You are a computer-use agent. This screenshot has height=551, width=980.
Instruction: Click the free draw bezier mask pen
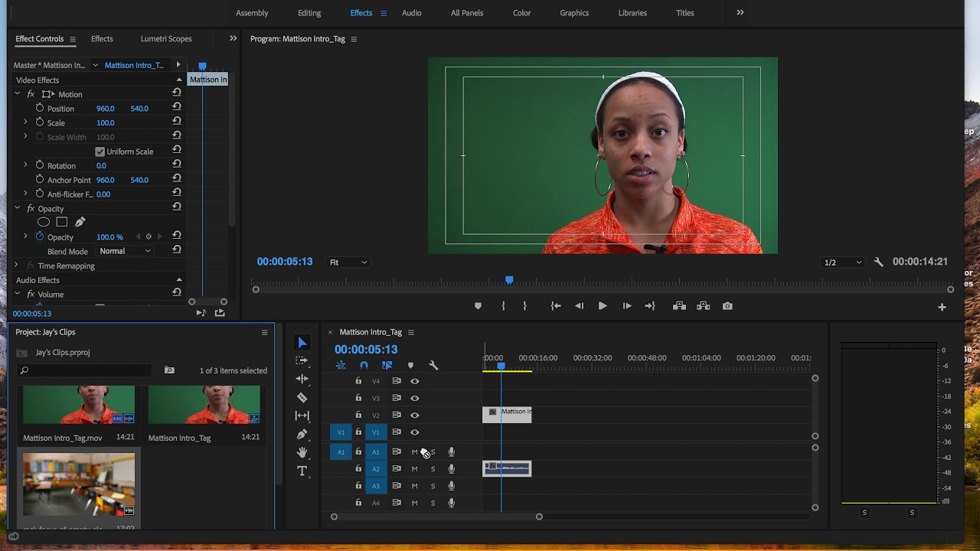(80, 222)
